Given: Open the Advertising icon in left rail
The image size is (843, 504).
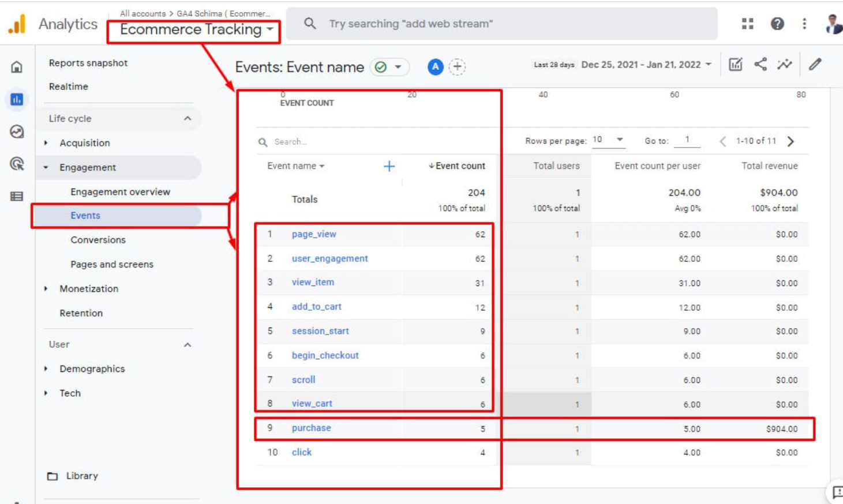Looking at the screenshot, I should tap(17, 164).
